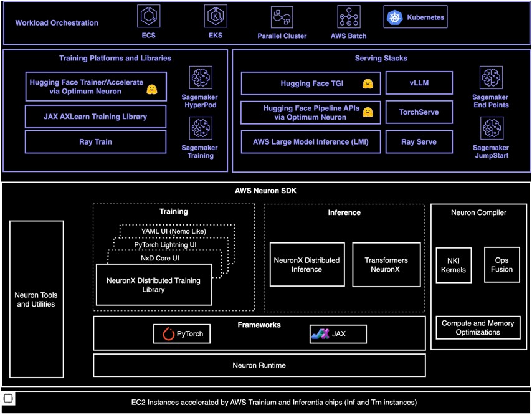Click the NeuronX Distributed Inference box
532x415 pixels.
tap(307, 264)
